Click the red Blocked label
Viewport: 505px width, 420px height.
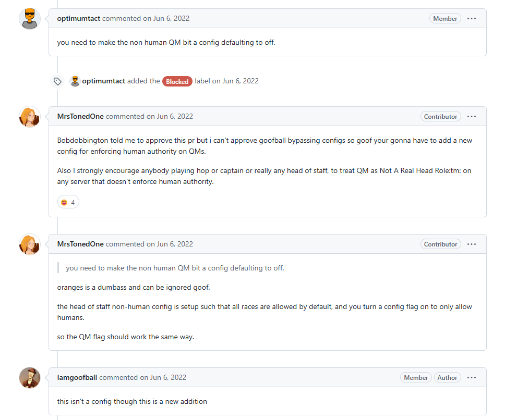pyautogui.click(x=177, y=81)
